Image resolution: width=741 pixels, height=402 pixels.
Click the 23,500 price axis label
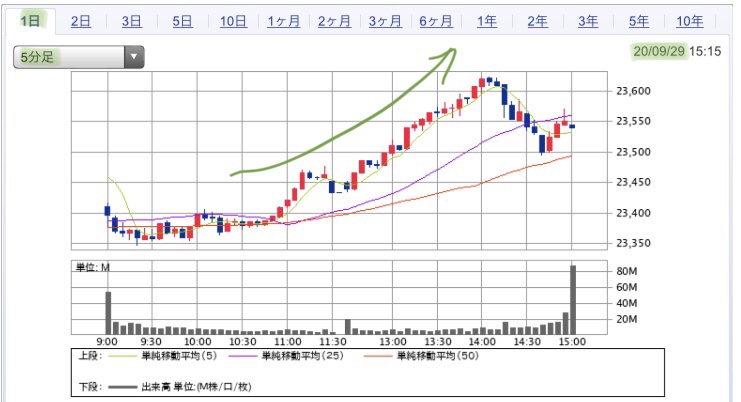pos(633,152)
